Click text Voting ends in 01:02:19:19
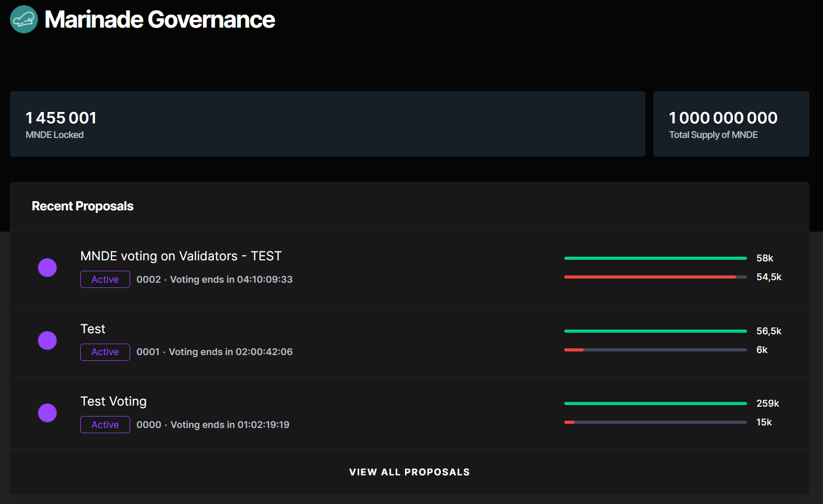 tap(230, 425)
